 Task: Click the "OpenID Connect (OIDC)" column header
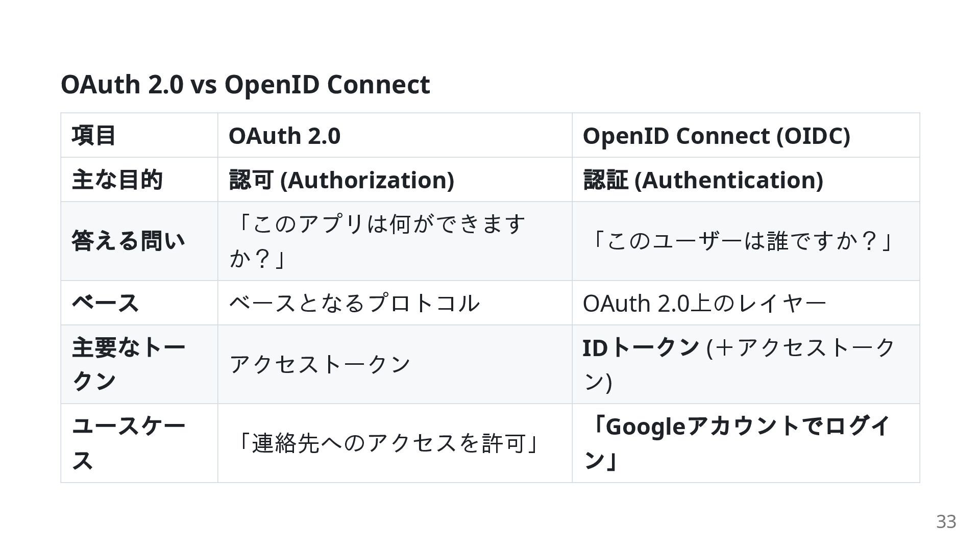[x=716, y=136]
